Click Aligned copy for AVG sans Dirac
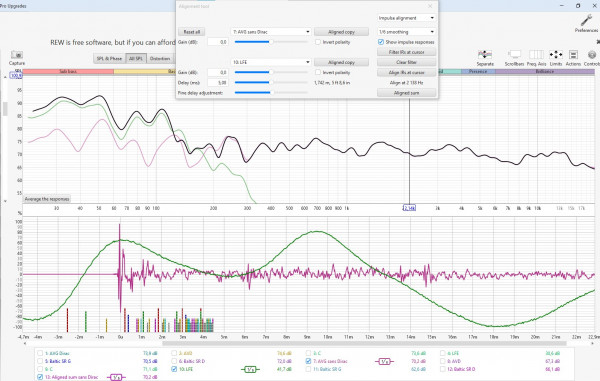The image size is (600, 381). tap(341, 32)
